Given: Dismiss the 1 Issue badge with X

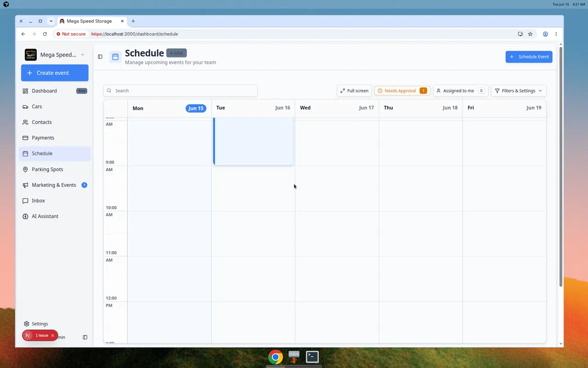Looking at the screenshot, I should point(53,335).
